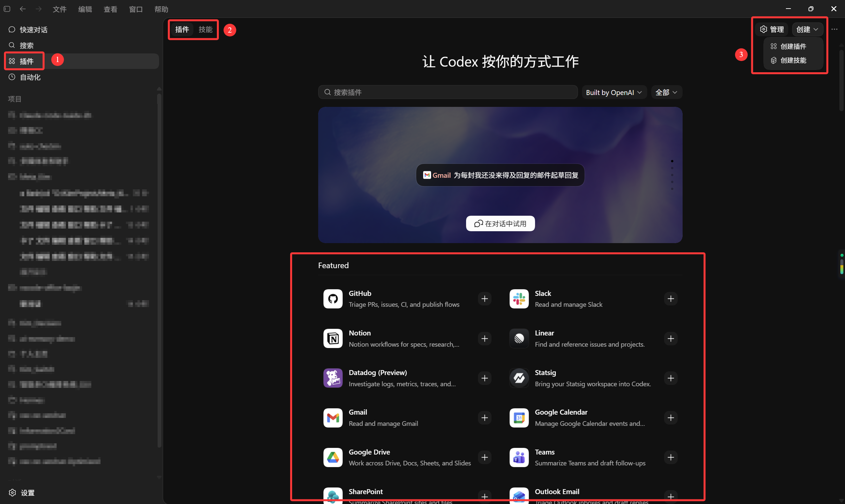Viewport: 845px width, 504px height.
Task: Open the 窗口 menu
Action: point(136,9)
